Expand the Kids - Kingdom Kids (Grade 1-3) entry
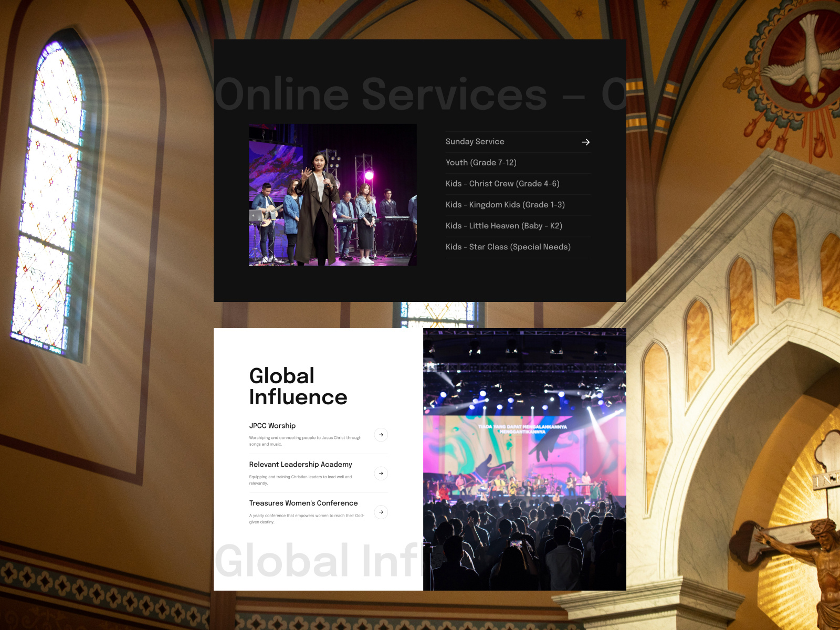 click(505, 205)
